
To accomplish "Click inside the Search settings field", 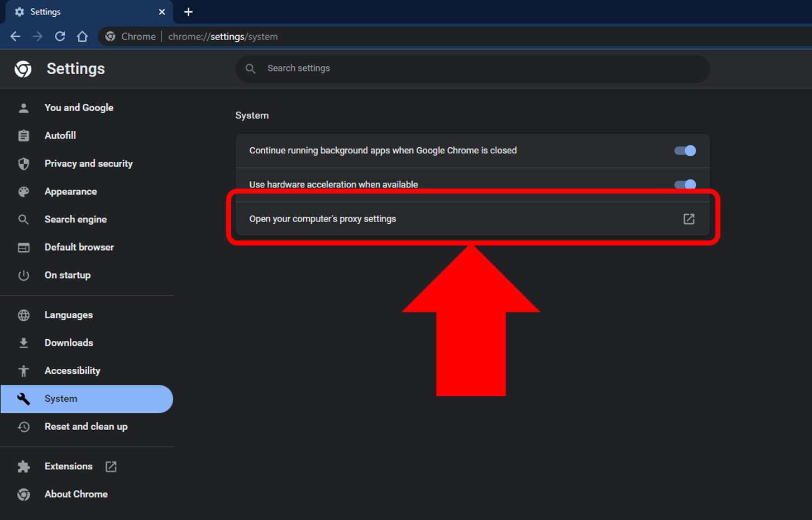I will tap(472, 69).
